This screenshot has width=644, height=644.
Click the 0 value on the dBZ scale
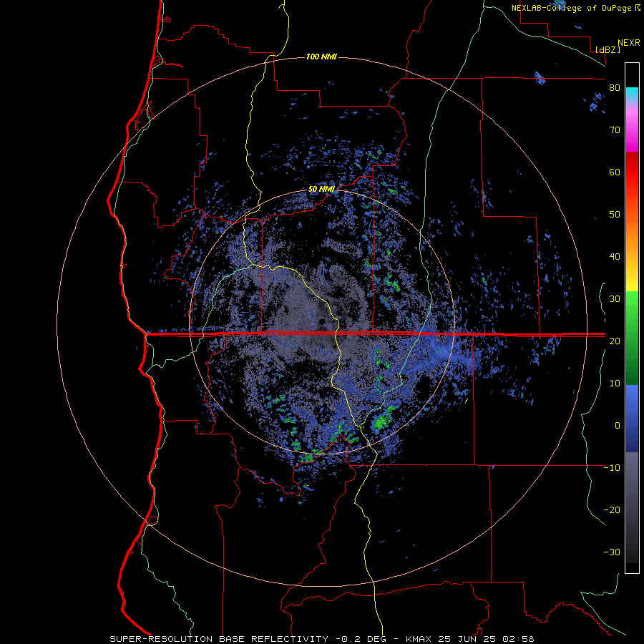[618, 426]
